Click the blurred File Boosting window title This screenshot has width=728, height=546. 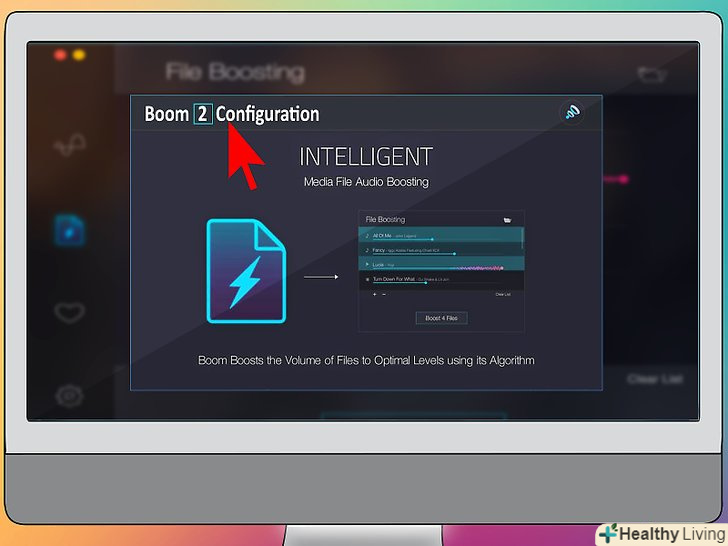pos(235,73)
